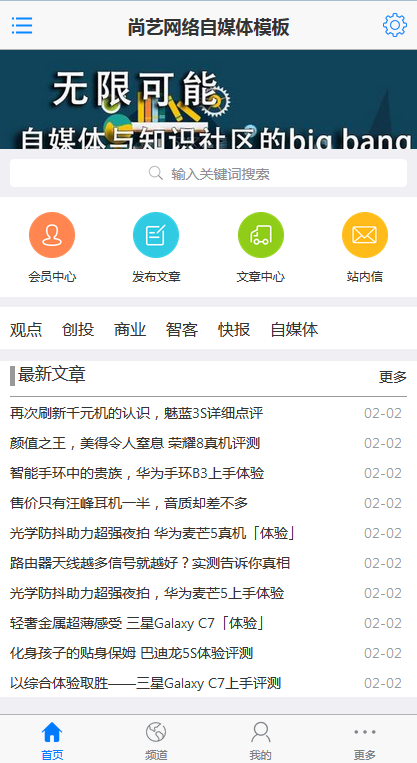Click the magnifier icon in search box
Screen dimensions: 417x763
pos(156,173)
